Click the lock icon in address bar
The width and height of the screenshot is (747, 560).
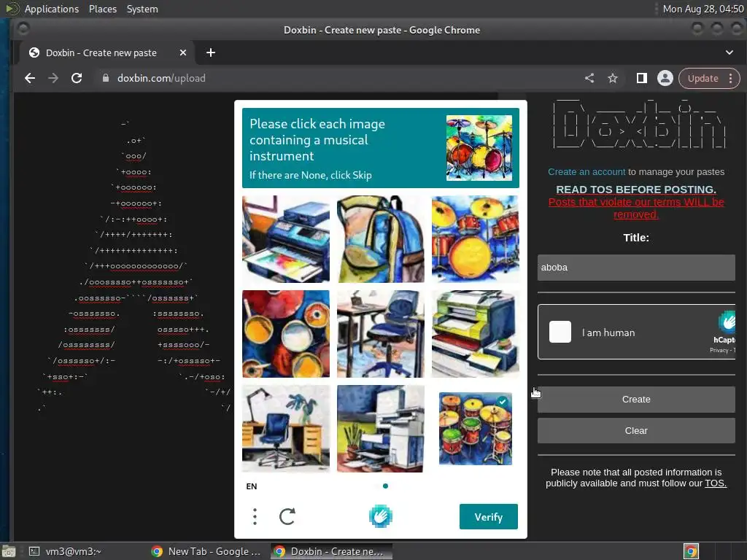click(x=106, y=78)
